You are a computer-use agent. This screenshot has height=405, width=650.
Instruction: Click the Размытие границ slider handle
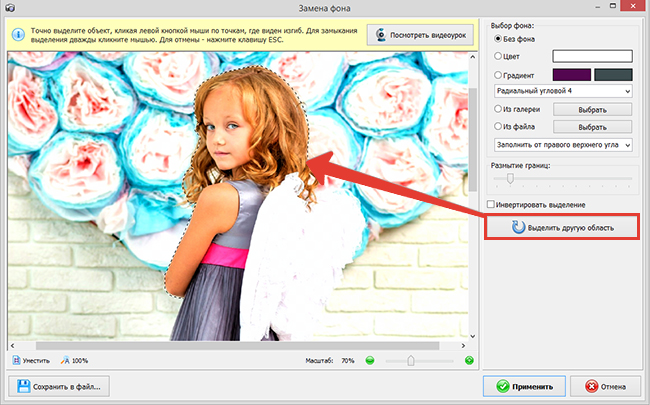(x=510, y=178)
